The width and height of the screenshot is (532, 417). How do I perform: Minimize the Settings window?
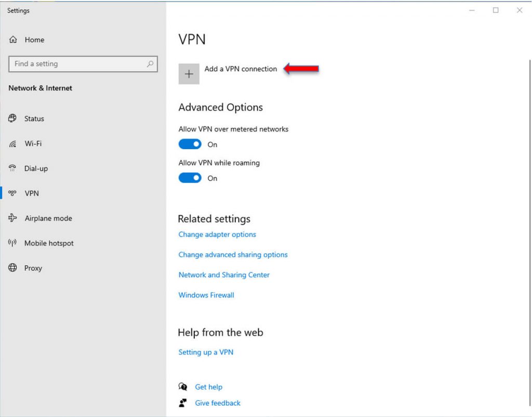click(x=472, y=10)
